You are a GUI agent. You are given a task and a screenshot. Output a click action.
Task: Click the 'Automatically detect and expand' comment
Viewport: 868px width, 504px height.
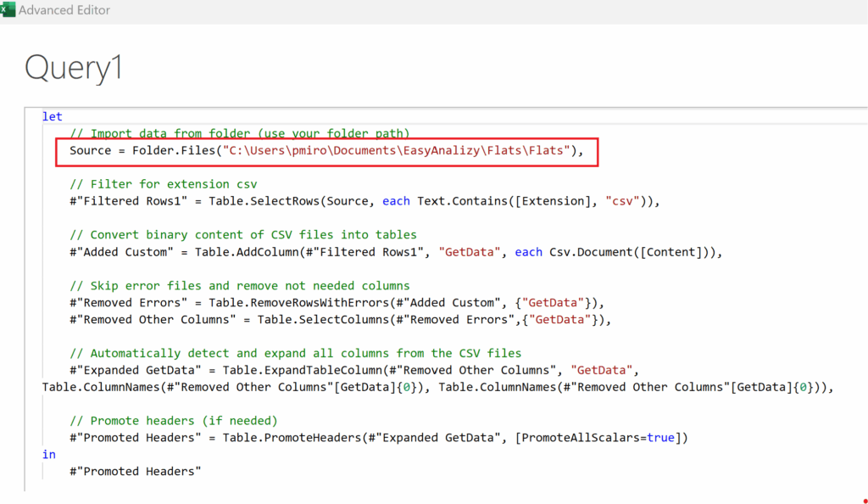tap(295, 353)
